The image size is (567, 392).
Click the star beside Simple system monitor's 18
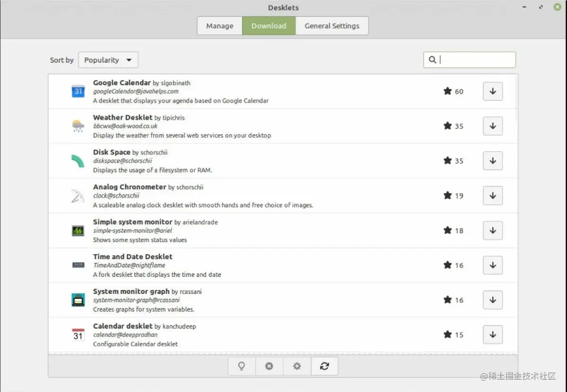[447, 230]
